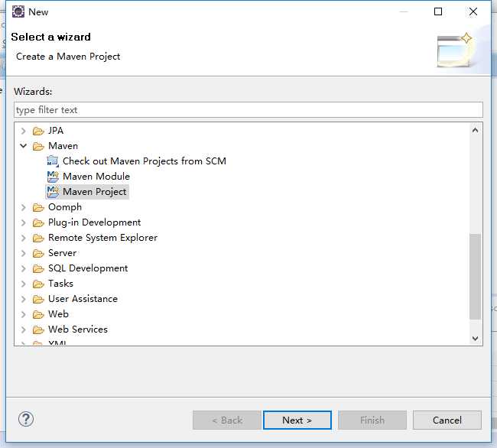
Task: Select Check out Maven Projects from SCM
Action: click(145, 161)
